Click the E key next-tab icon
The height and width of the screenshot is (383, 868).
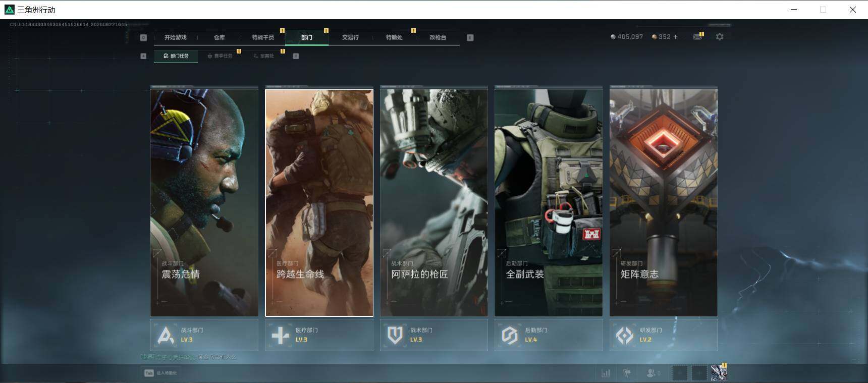(470, 38)
